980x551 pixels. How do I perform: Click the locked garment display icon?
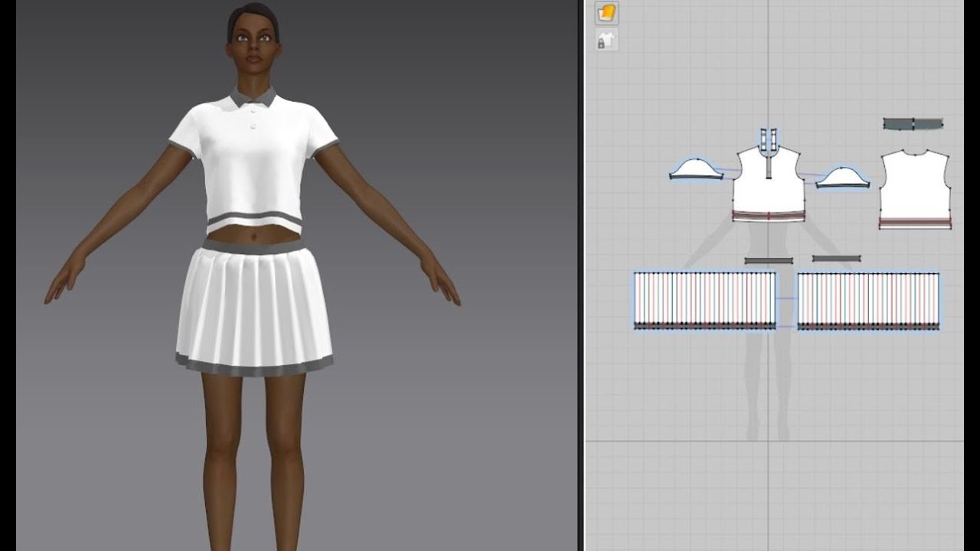point(606,41)
